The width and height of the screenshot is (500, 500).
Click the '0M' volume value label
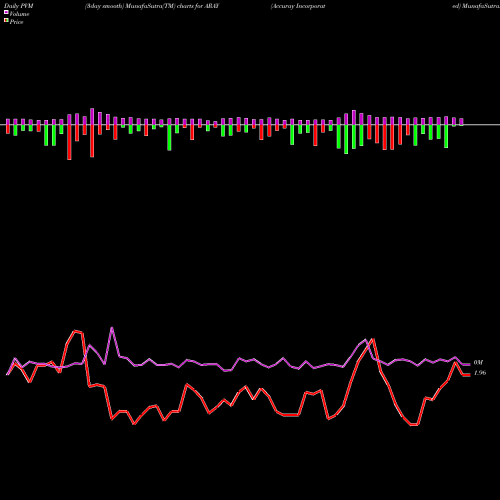[x=478, y=363]
